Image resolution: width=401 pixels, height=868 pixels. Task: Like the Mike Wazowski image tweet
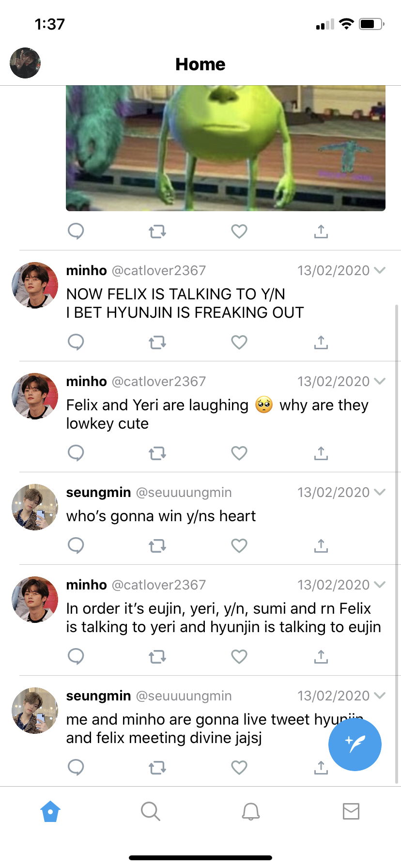pos(239,232)
